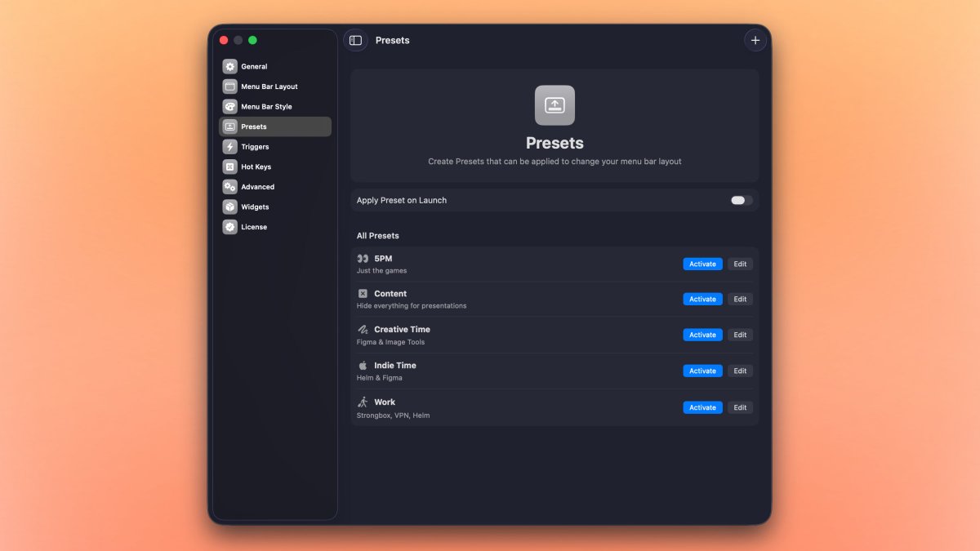This screenshot has width=980, height=551.
Task: Click the Indie Time apple icon
Action: pyautogui.click(x=363, y=366)
